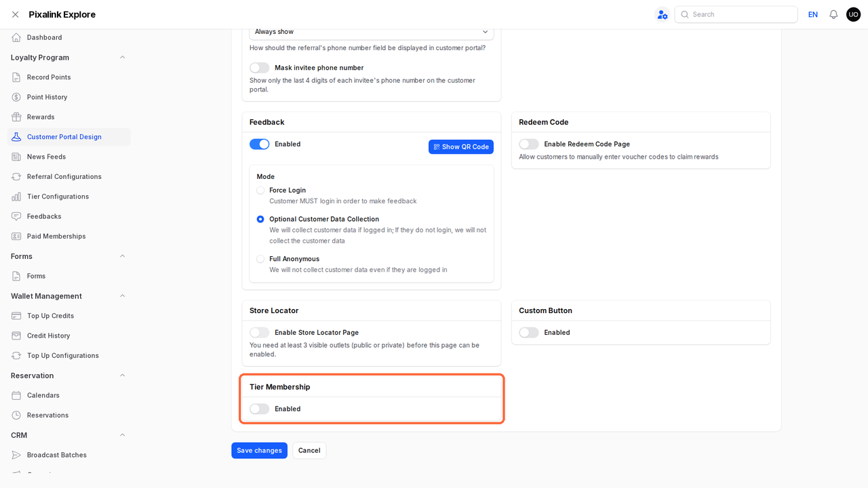The image size is (868, 488).
Task: Close the sidebar with the X icon
Action: (15, 14)
